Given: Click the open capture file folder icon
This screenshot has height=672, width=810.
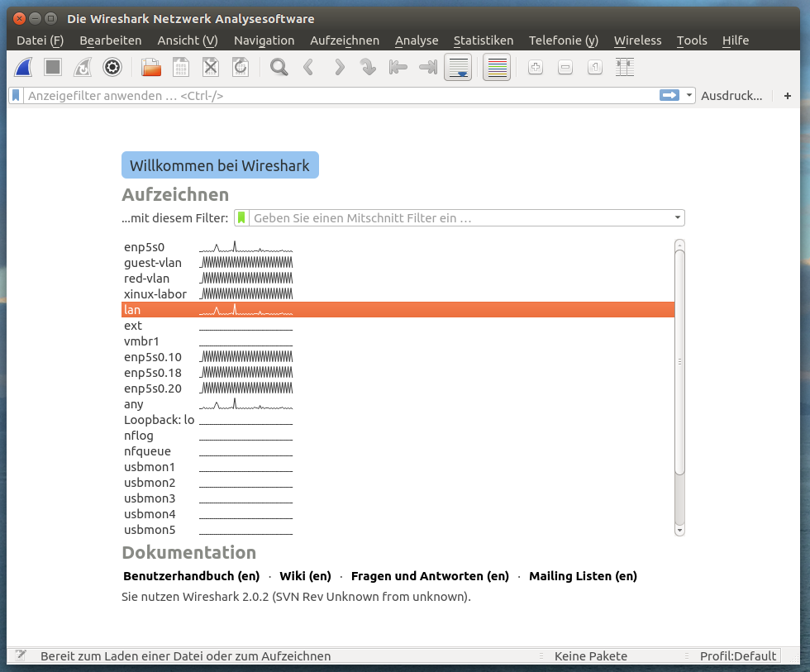Looking at the screenshot, I should 151,68.
